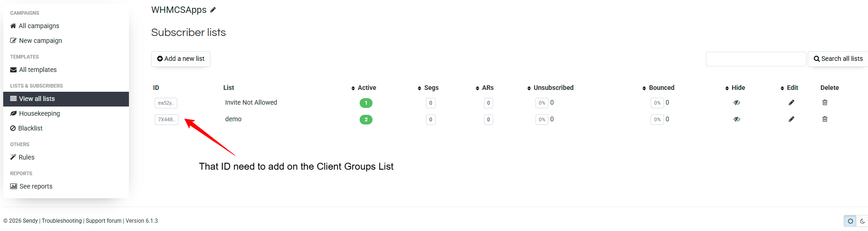Hide the Invite Not Allowed list

[736, 102]
